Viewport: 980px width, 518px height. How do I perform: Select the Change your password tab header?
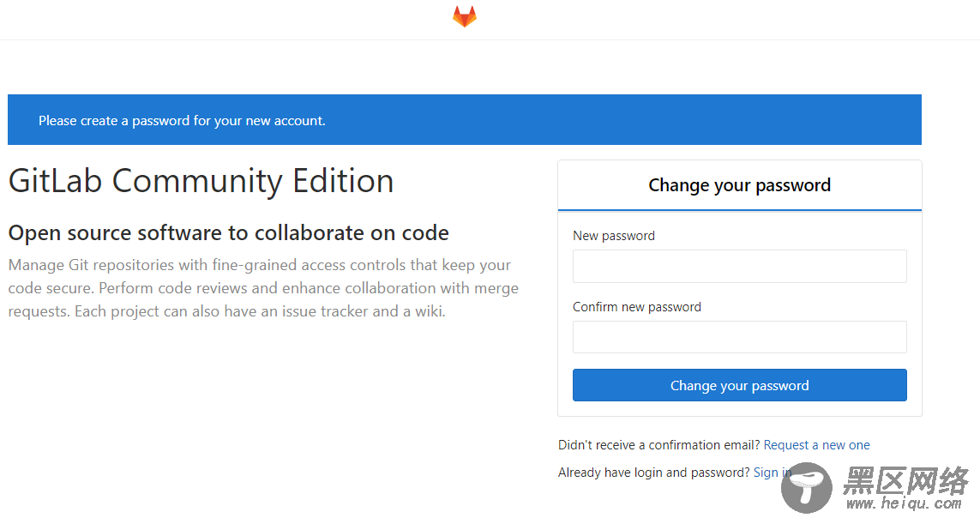point(739,185)
